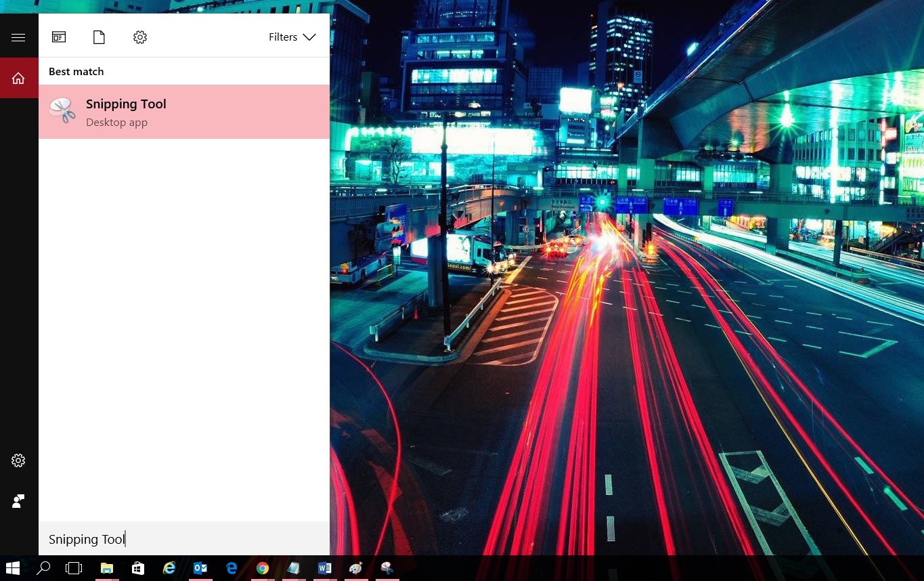
Task: Open Google Chrome from the taskbar
Action: pos(263,568)
